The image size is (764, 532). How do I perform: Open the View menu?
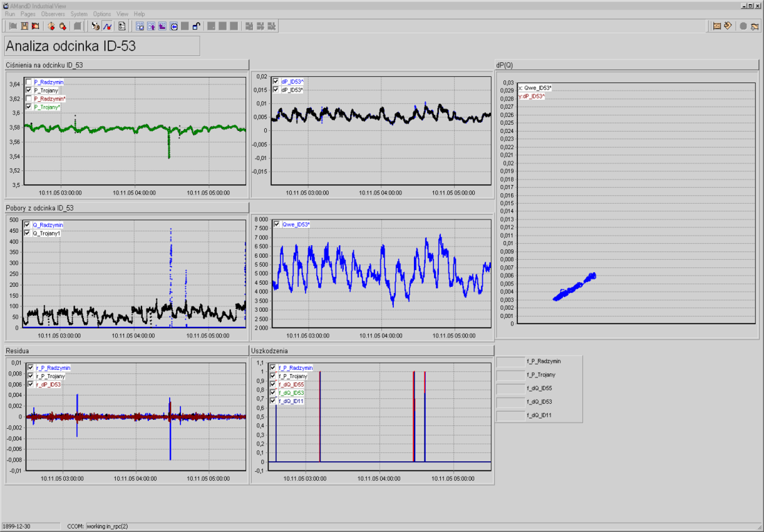pos(122,14)
